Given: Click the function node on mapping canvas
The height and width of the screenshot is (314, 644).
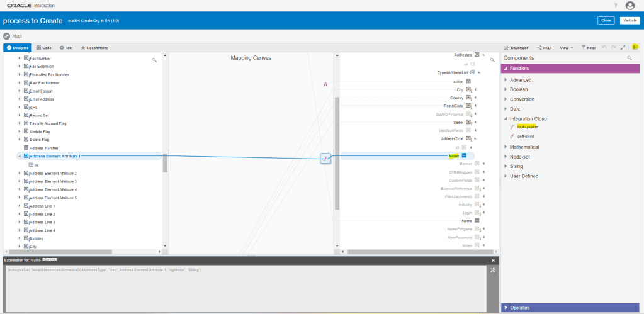Looking at the screenshot, I should pyautogui.click(x=325, y=158).
